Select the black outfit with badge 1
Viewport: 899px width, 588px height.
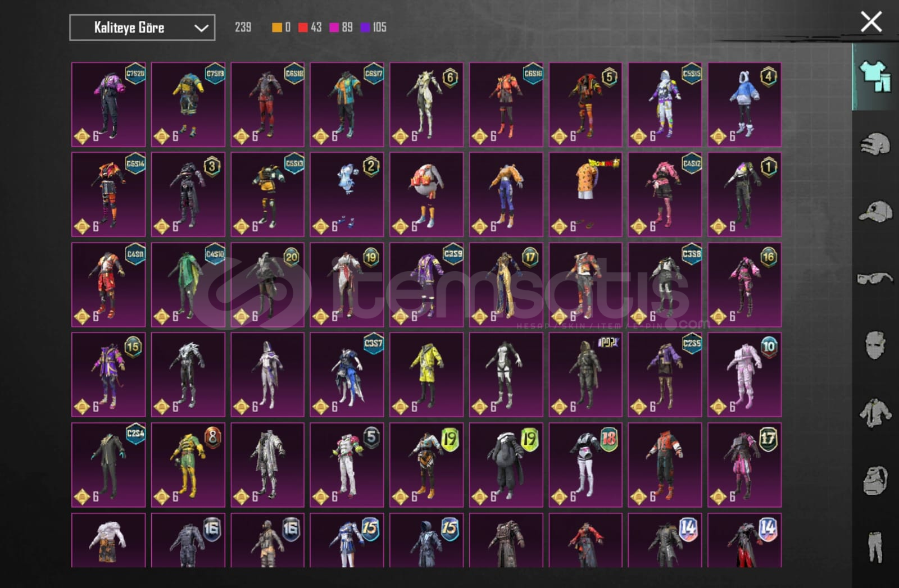(x=744, y=194)
